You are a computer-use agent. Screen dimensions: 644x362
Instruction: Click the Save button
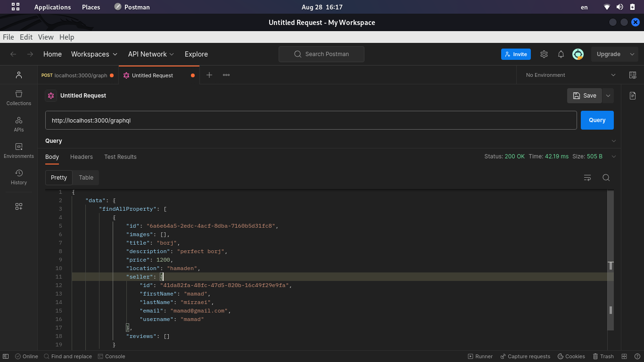[585, 96]
